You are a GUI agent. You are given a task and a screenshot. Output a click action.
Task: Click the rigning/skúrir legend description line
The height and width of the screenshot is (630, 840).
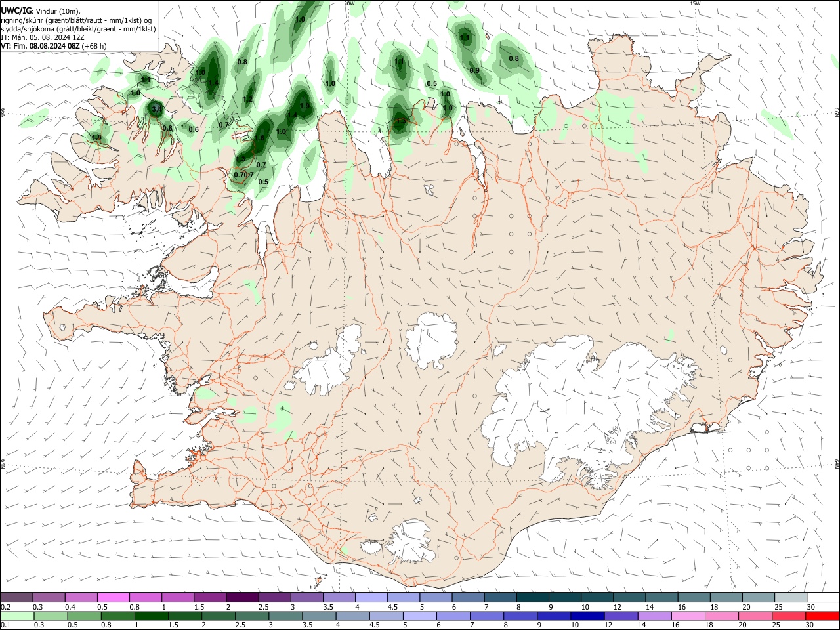[x=76, y=20]
